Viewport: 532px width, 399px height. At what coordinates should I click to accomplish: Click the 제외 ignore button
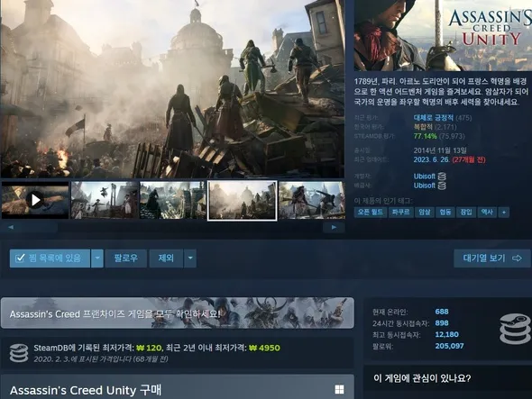pyautogui.click(x=166, y=258)
